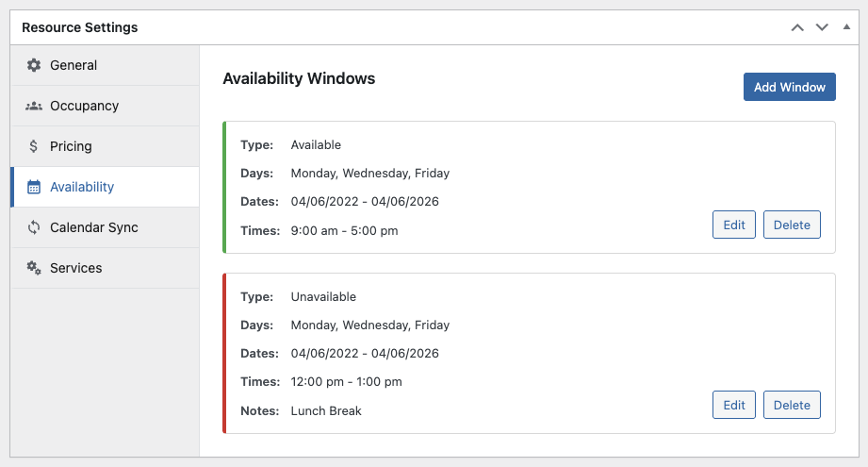868x467 pixels.
Task: Click the gear icon beside General
Action: [x=34, y=65]
